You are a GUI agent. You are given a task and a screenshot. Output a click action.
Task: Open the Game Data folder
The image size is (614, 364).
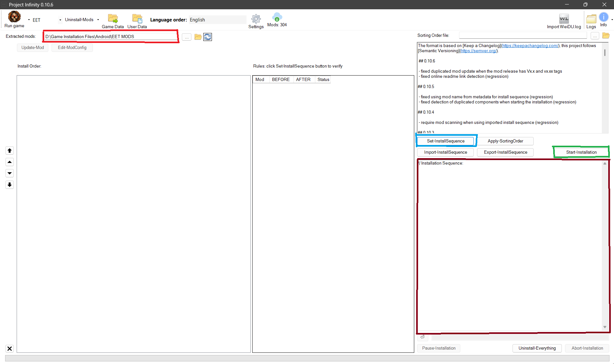(x=113, y=19)
